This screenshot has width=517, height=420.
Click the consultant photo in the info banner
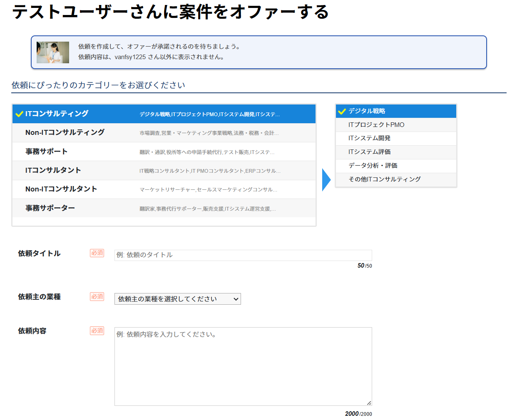(53, 52)
